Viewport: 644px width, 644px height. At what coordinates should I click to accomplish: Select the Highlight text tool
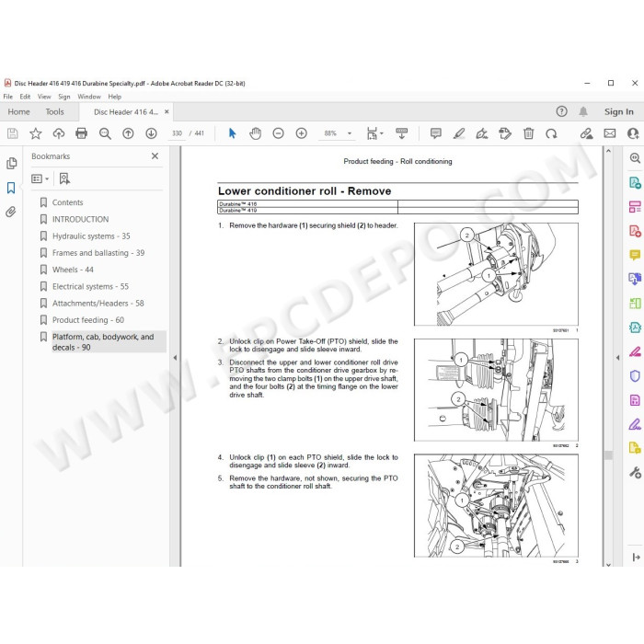(459, 133)
